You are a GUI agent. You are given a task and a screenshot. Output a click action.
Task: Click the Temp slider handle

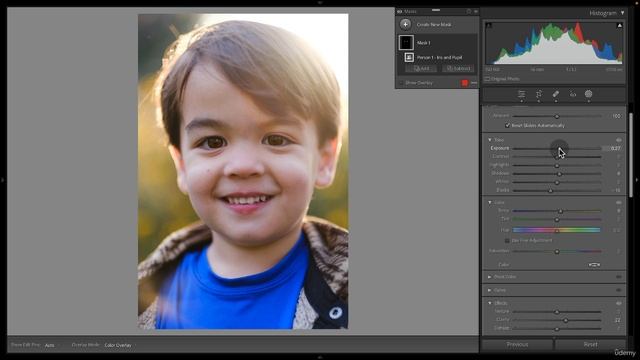[x=560, y=211]
